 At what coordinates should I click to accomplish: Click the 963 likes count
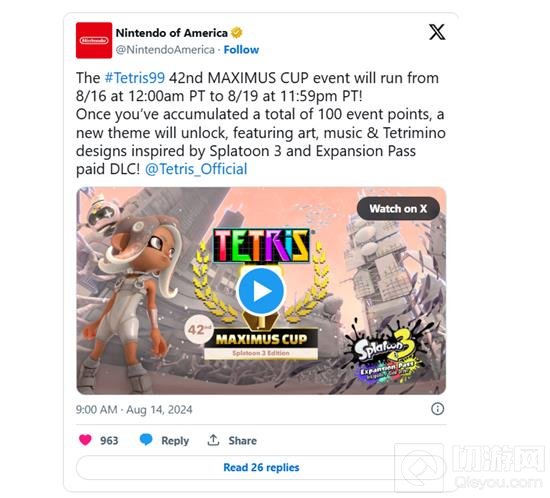click(x=109, y=440)
